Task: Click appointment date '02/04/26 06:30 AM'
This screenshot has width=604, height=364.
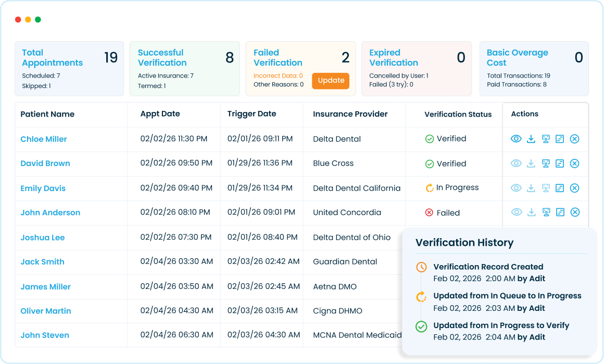Action: [x=177, y=335]
